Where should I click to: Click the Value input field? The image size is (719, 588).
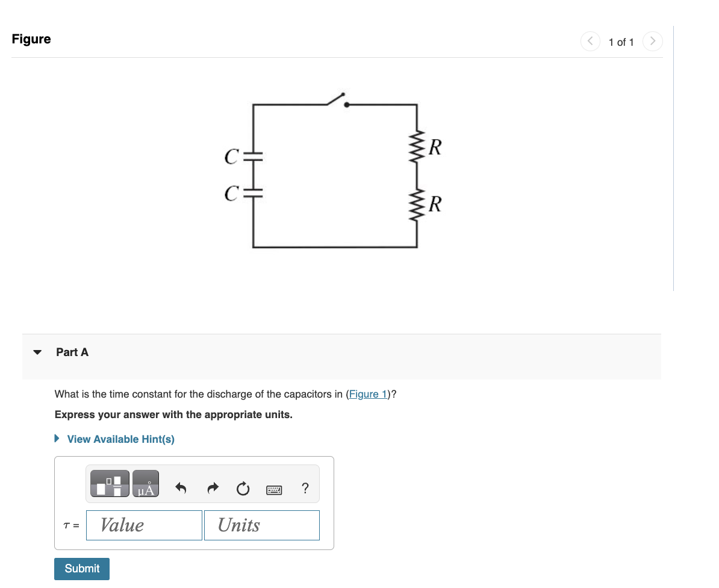pos(144,525)
